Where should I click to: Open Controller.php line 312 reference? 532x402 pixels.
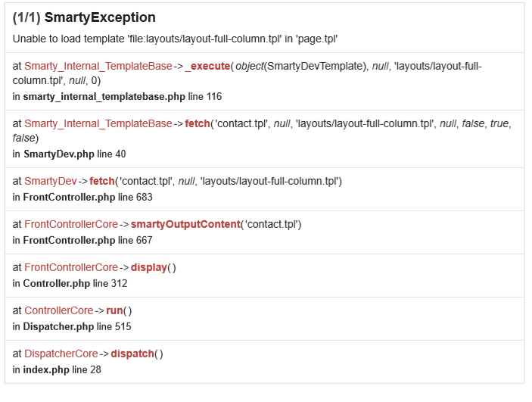75,283
